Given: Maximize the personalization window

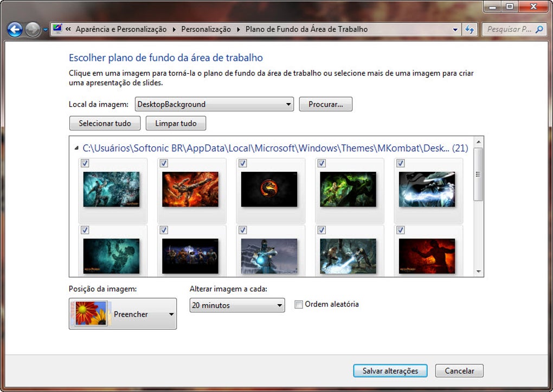Looking at the screenshot, I should point(510,7).
